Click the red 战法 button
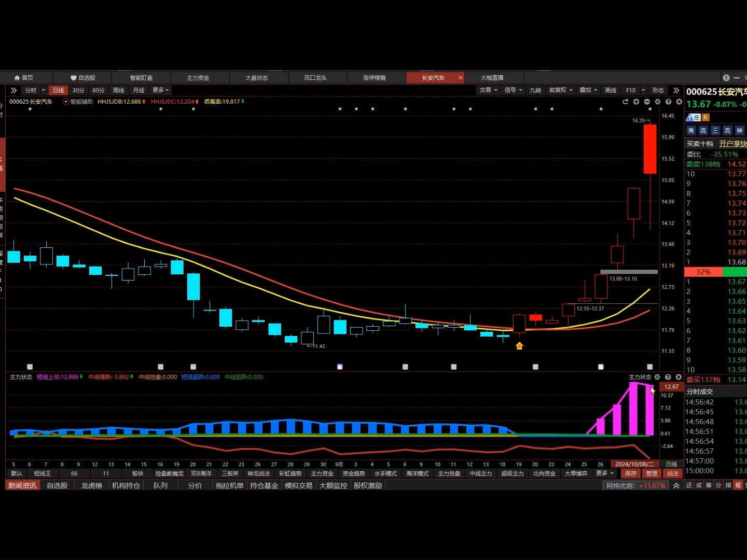This screenshot has height=560, width=747. pyautogui.click(x=673, y=473)
